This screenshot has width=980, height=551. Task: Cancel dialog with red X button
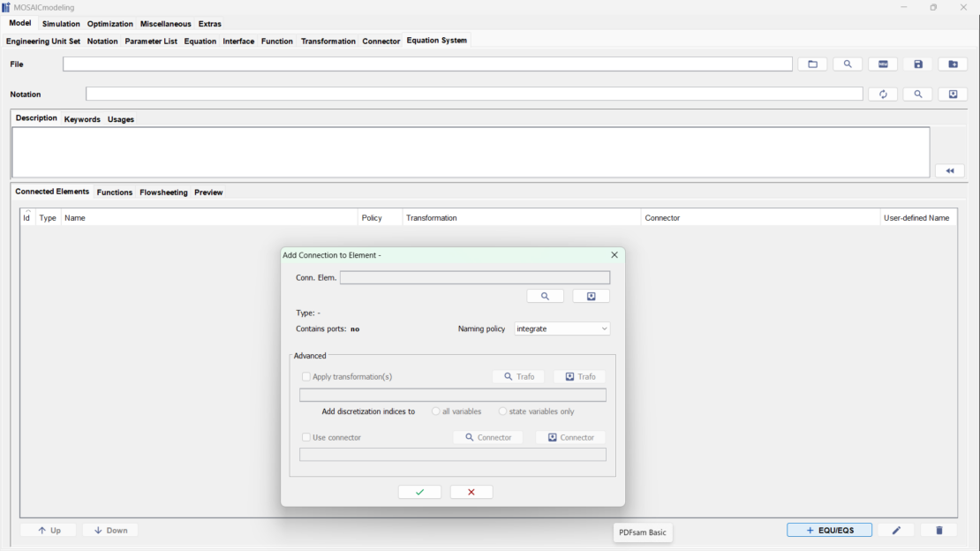pyautogui.click(x=471, y=492)
